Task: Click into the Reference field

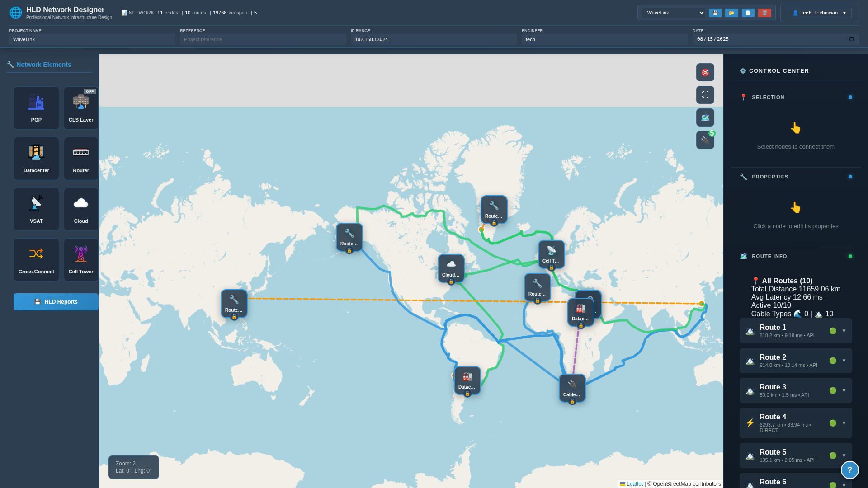Action: pyautogui.click(x=263, y=39)
